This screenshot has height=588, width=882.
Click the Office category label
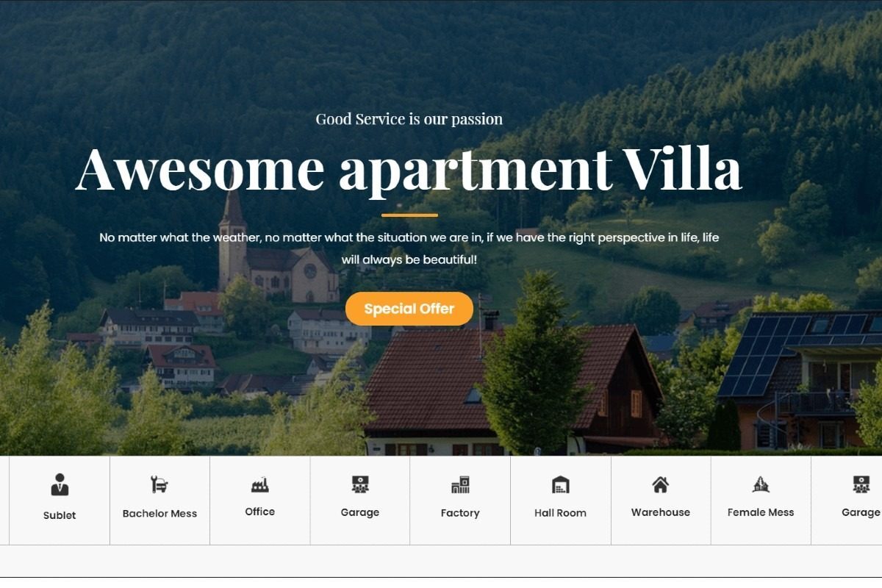259,512
